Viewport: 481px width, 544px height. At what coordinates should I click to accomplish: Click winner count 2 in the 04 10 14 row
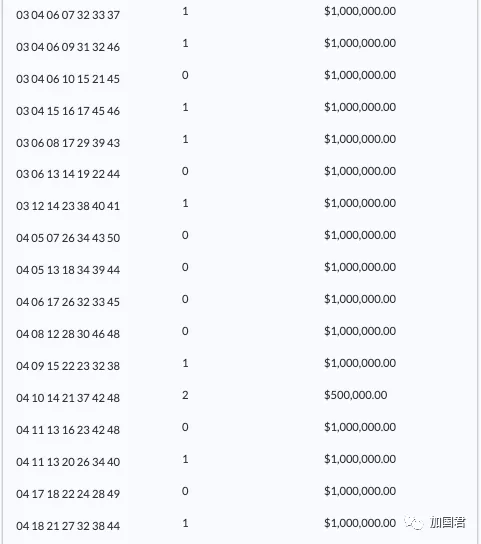tap(185, 395)
